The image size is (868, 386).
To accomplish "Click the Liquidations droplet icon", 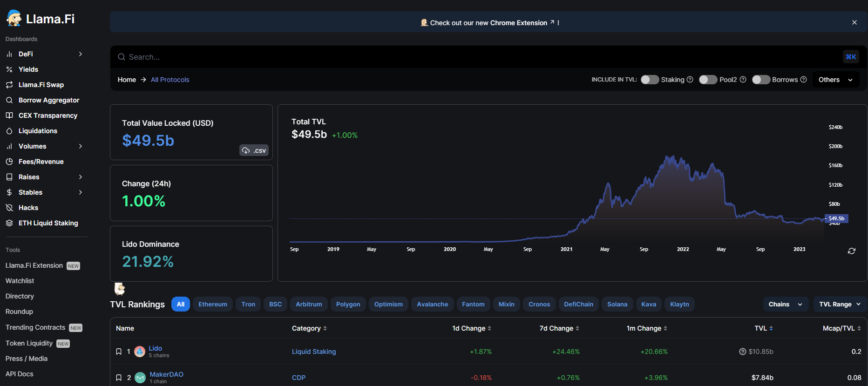I will [x=9, y=131].
